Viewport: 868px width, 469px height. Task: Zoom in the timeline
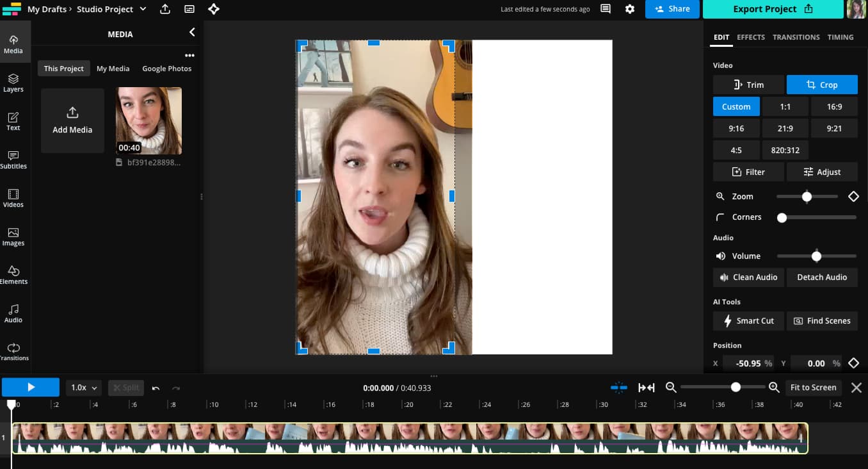click(x=774, y=388)
